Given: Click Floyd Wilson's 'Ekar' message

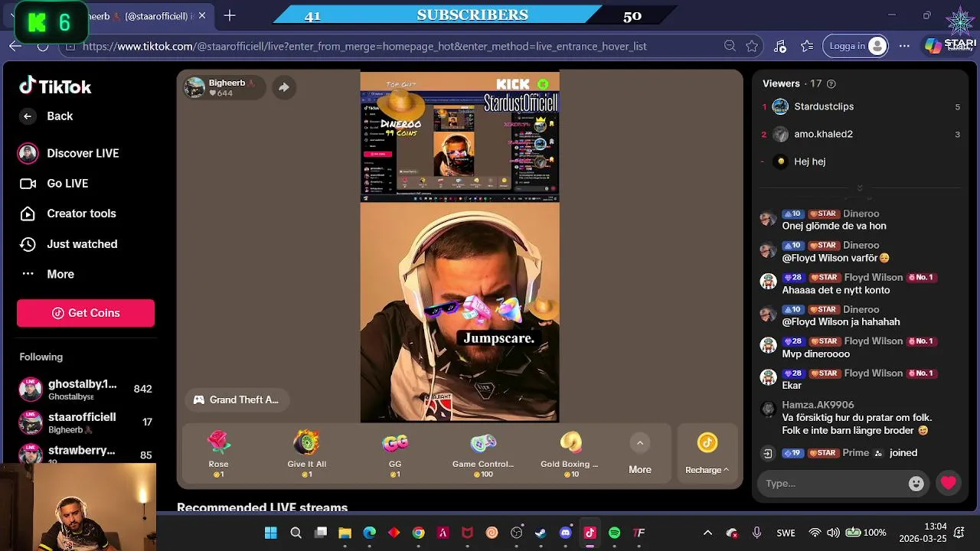Looking at the screenshot, I should (792, 386).
